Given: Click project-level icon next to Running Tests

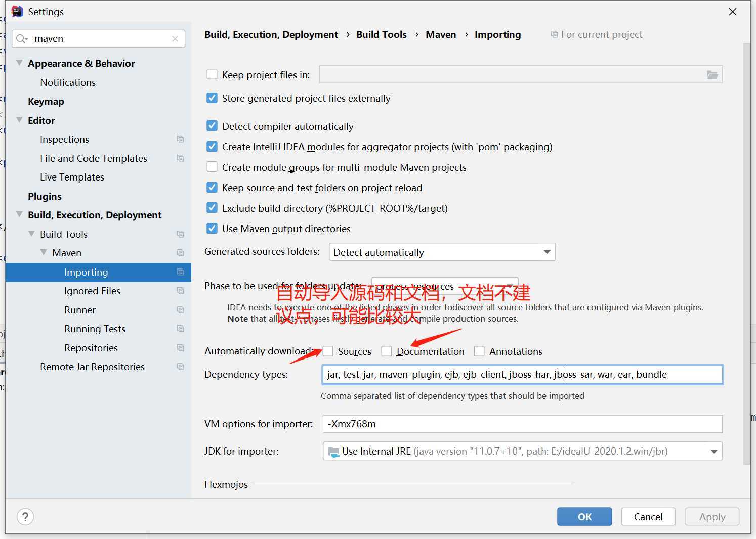Looking at the screenshot, I should 180,329.
